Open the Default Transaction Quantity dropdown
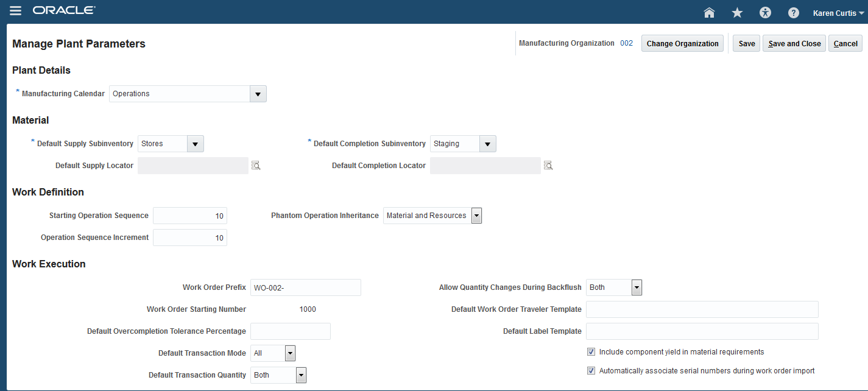Screen dimensions: 868x391 302,375
